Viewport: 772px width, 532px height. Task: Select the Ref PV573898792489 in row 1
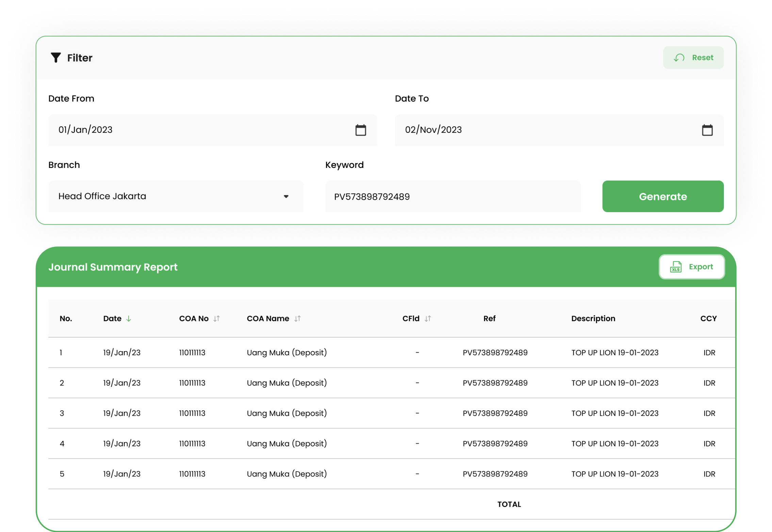point(495,353)
